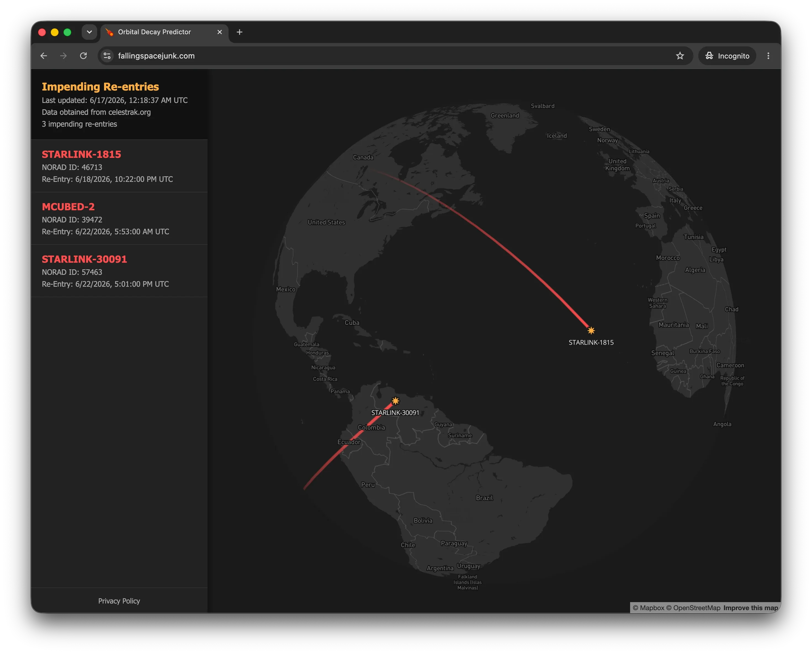The width and height of the screenshot is (812, 654).
Task: Open the Incognito profile button
Action: 727,56
